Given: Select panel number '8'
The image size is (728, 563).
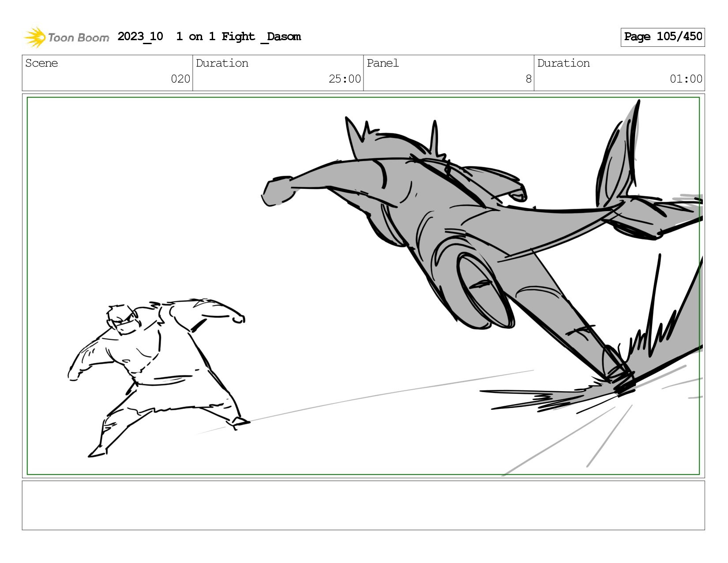Looking at the screenshot, I should [x=529, y=79].
